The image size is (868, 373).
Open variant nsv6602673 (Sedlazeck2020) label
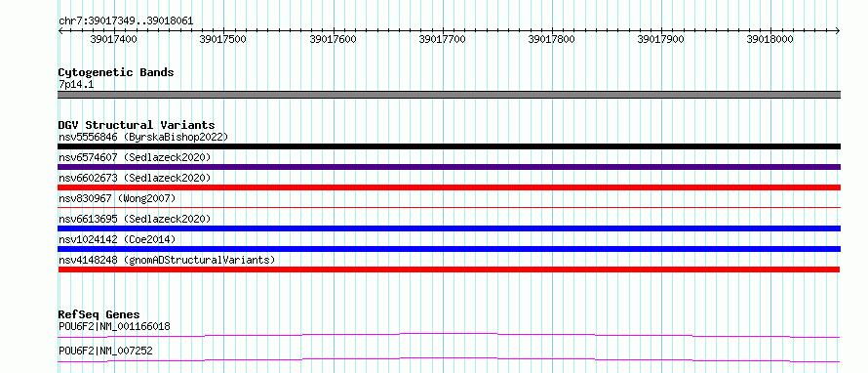(135, 178)
